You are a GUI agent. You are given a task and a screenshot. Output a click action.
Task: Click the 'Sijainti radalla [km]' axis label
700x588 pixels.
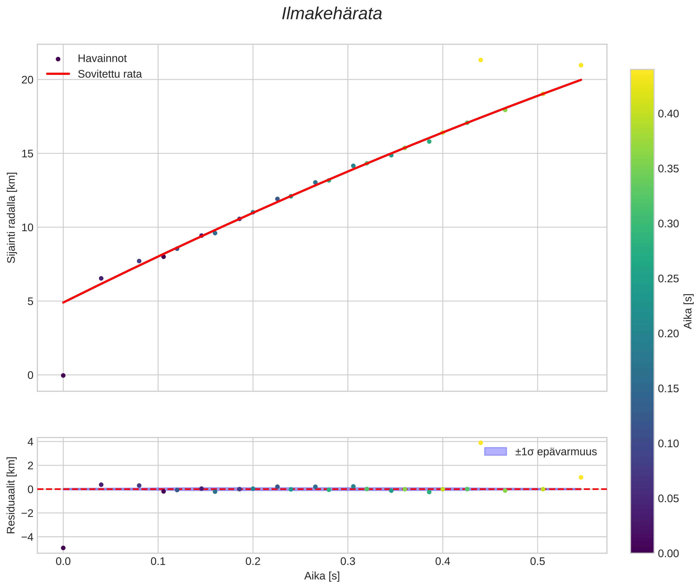pyautogui.click(x=11, y=217)
